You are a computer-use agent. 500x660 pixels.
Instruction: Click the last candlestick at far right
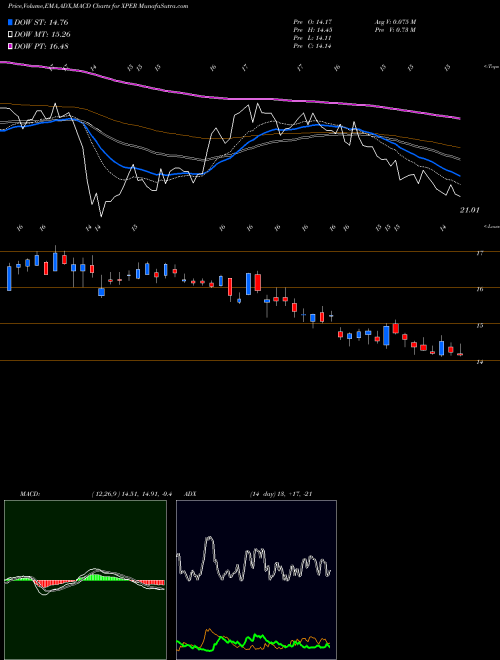(460, 352)
